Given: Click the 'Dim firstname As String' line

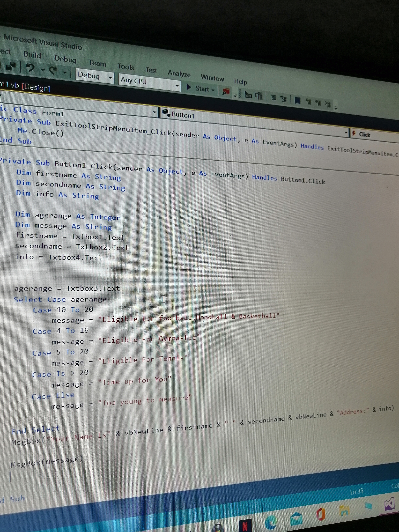Looking at the screenshot, I should [69, 175].
